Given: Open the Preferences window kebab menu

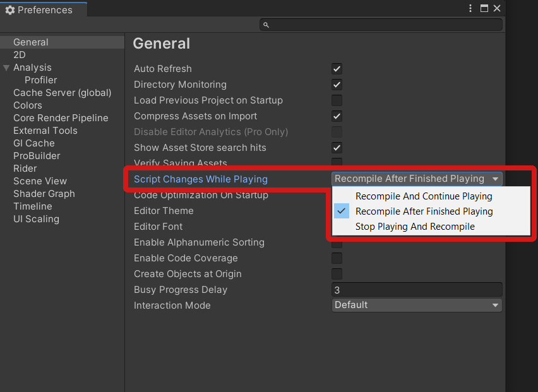Looking at the screenshot, I should pos(470,8).
